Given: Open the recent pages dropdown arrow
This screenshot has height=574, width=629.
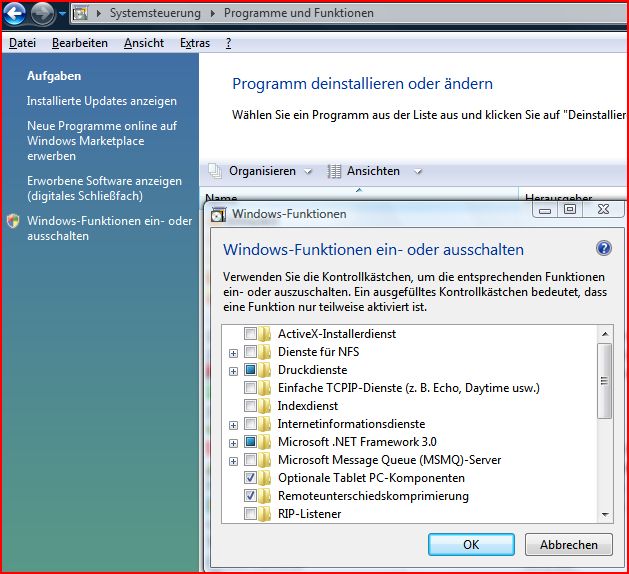Looking at the screenshot, I should tap(62, 13).
